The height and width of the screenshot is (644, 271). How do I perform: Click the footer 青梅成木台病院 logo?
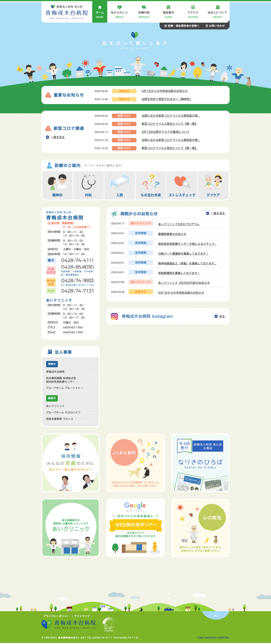pos(69,625)
